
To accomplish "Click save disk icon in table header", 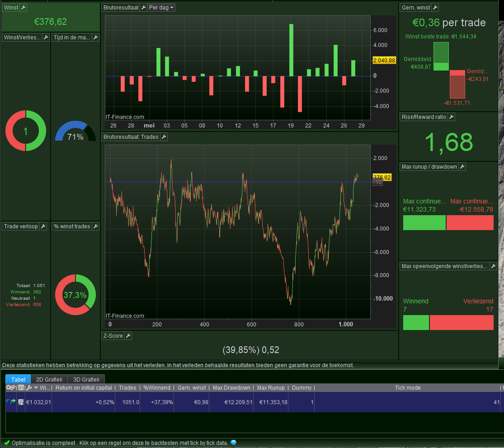I will [21, 387].
